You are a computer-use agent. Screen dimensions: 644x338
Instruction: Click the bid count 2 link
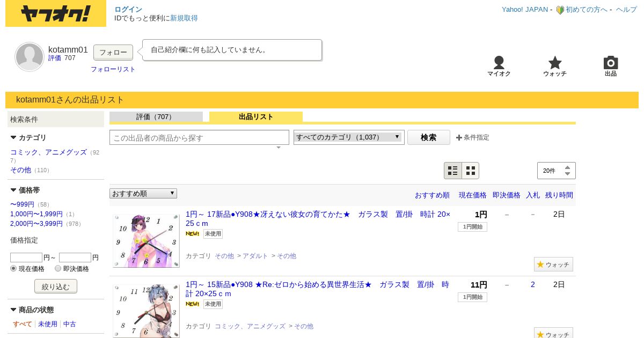(533, 284)
